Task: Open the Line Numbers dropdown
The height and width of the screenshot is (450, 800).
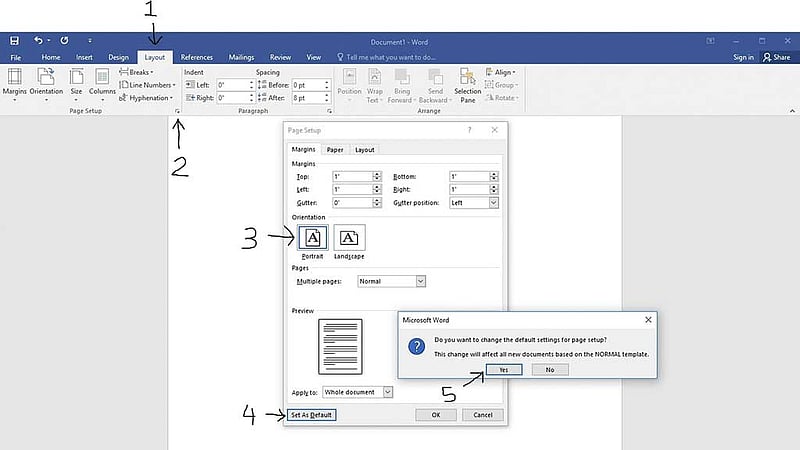Action: tap(147, 85)
